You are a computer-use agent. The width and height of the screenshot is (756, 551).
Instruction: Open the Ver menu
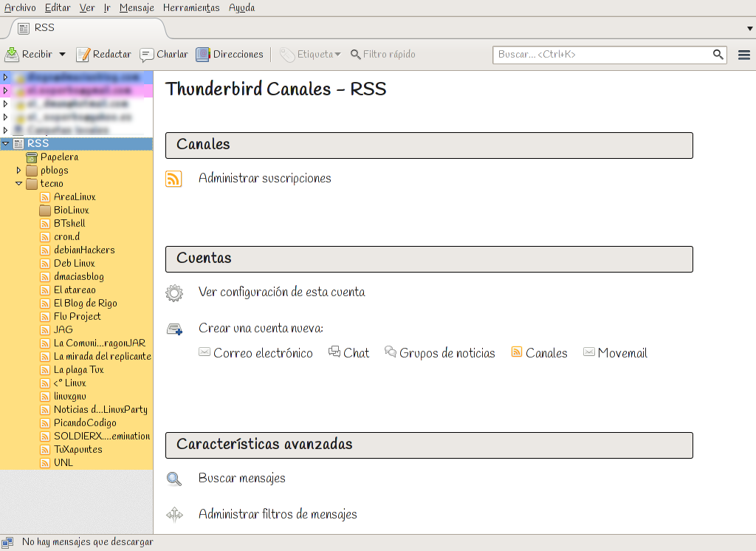click(87, 7)
